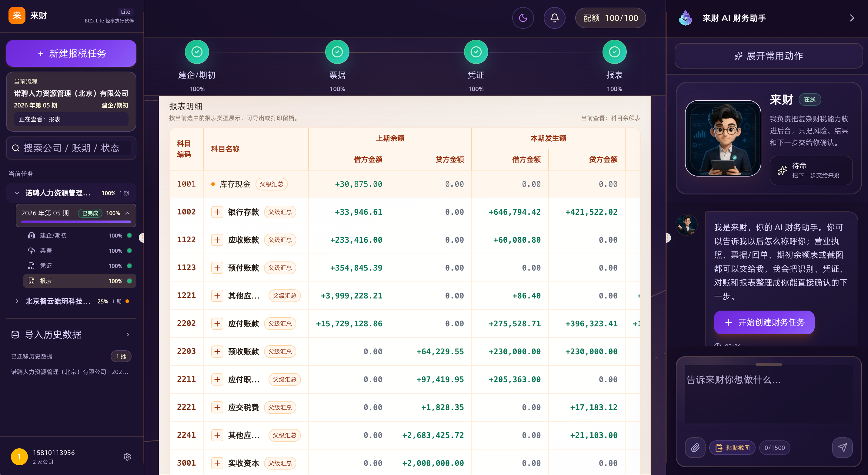The width and height of the screenshot is (868, 475).
Task: Expand the 1221 其他应 row
Action: click(217, 296)
